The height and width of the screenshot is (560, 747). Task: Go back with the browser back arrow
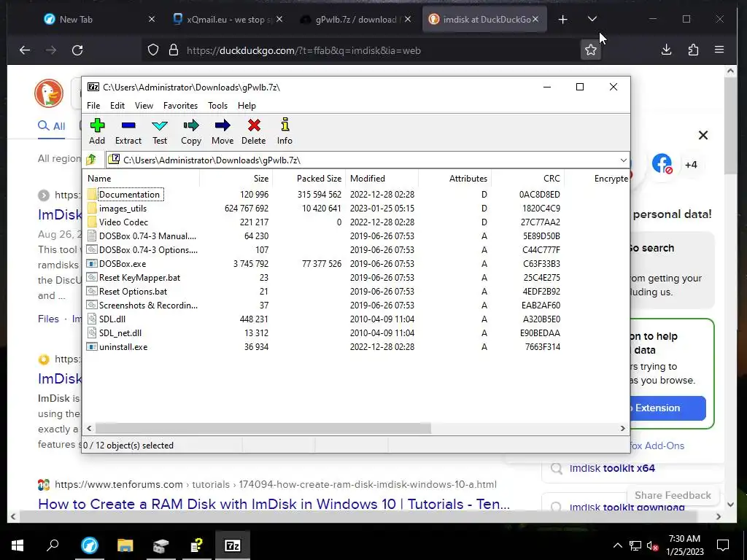[25, 50]
